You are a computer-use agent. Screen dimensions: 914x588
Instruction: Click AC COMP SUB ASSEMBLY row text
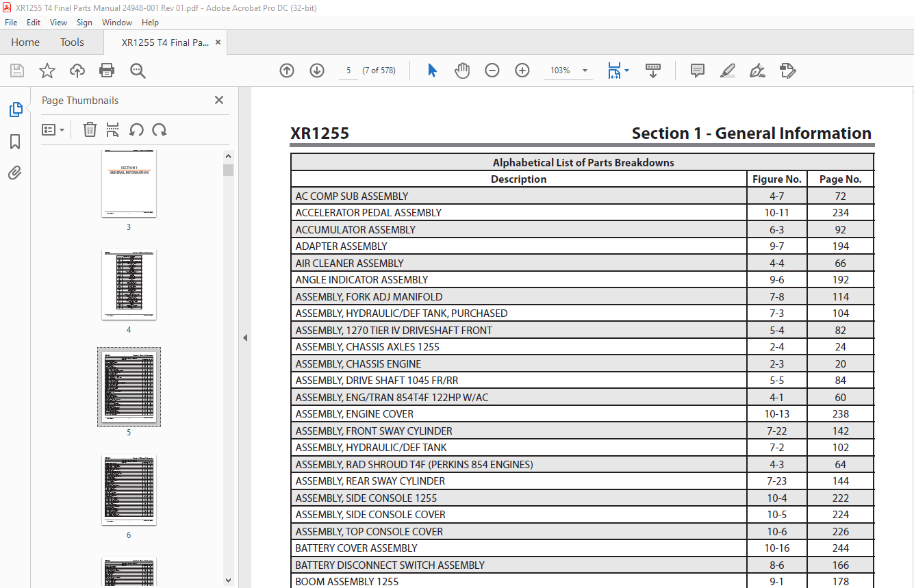(x=352, y=196)
